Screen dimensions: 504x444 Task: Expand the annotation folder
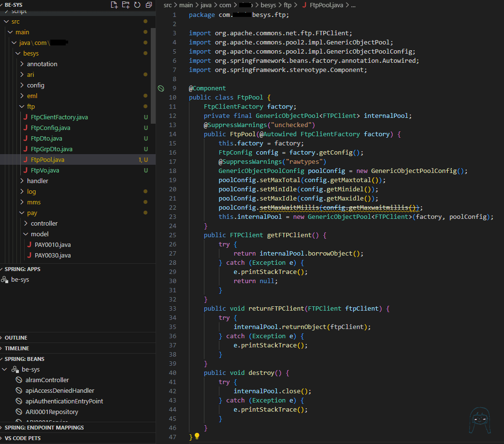pos(22,64)
